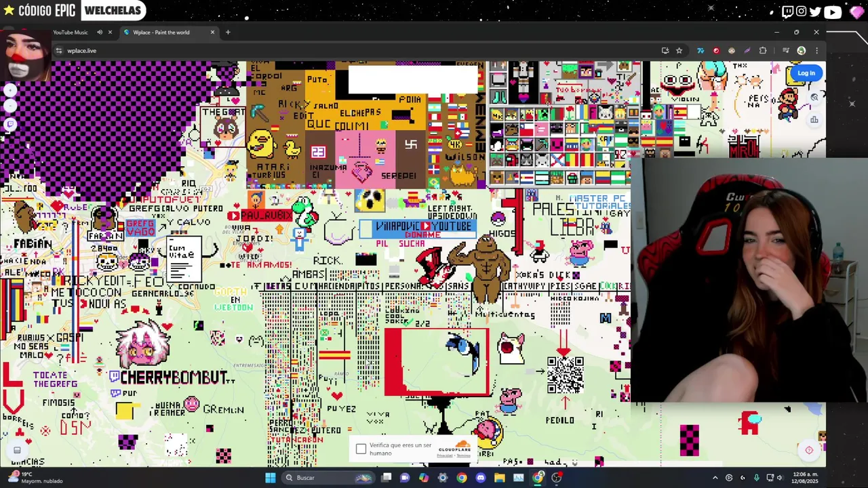Open the face avatar extension icon
868x488 pixels.
tap(732, 51)
